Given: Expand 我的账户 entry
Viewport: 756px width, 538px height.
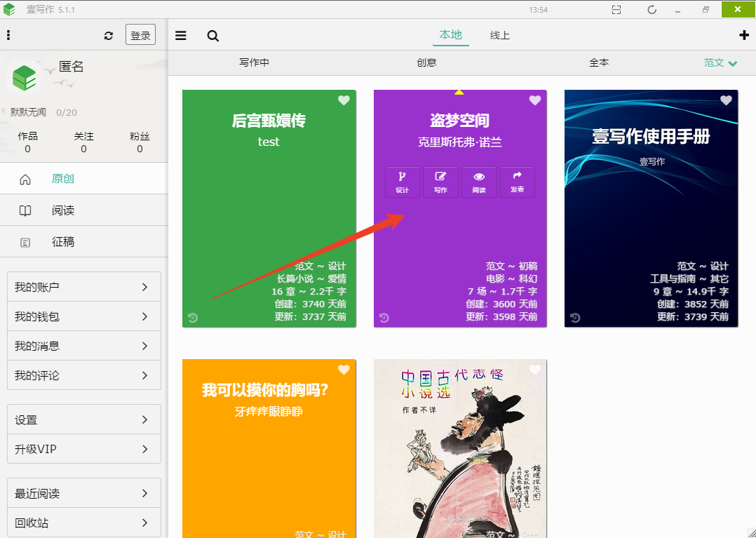Looking at the screenshot, I should tap(84, 287).
